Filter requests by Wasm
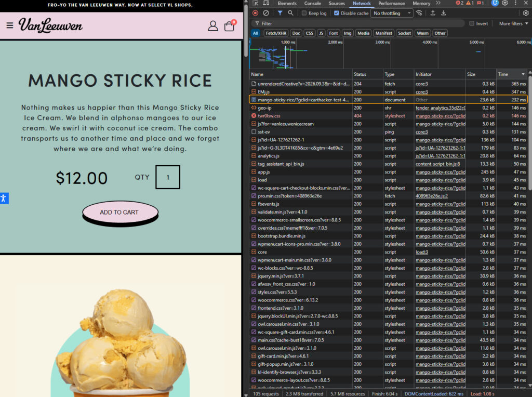Image resolution: width=532 pixels, height=397 pixels. pyautogui.click(x=422, y=33)
